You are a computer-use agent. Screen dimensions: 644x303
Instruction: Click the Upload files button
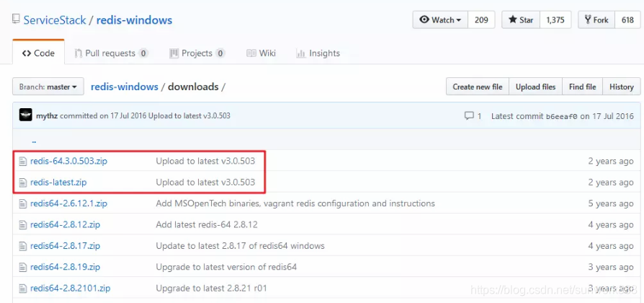pyautogui.click(x=535, y=87)
